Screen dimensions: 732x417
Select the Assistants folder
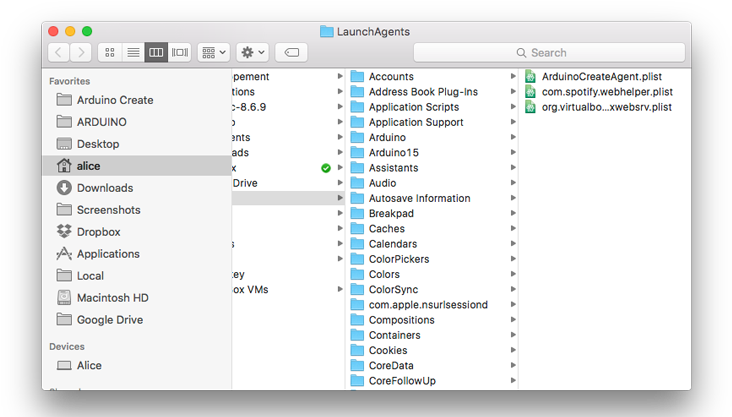click(432, 168)
